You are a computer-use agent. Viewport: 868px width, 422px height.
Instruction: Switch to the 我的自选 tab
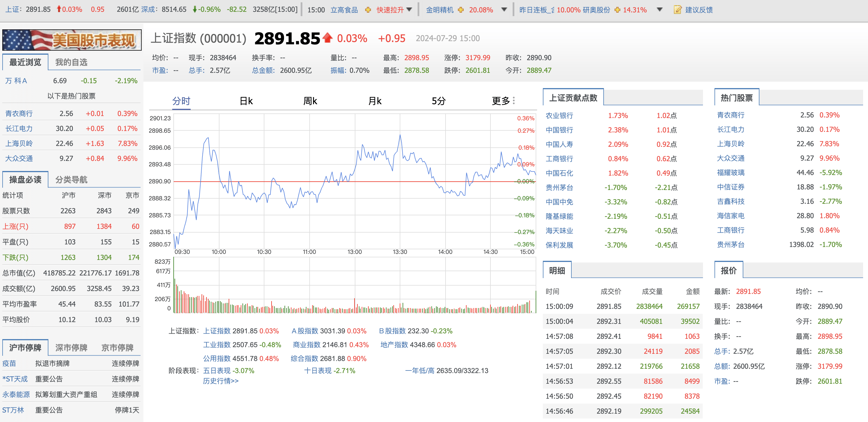coord(71,62)
